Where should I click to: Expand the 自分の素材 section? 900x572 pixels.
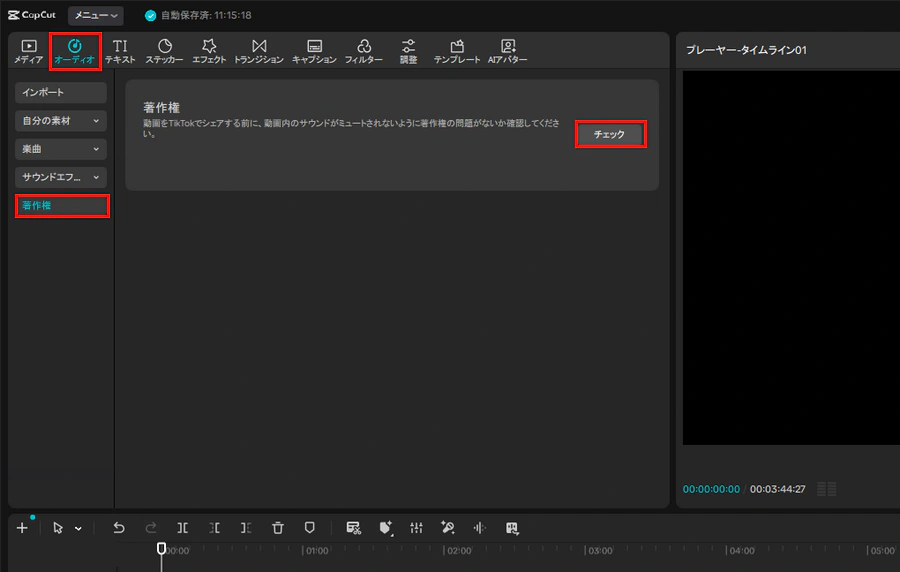61,120
